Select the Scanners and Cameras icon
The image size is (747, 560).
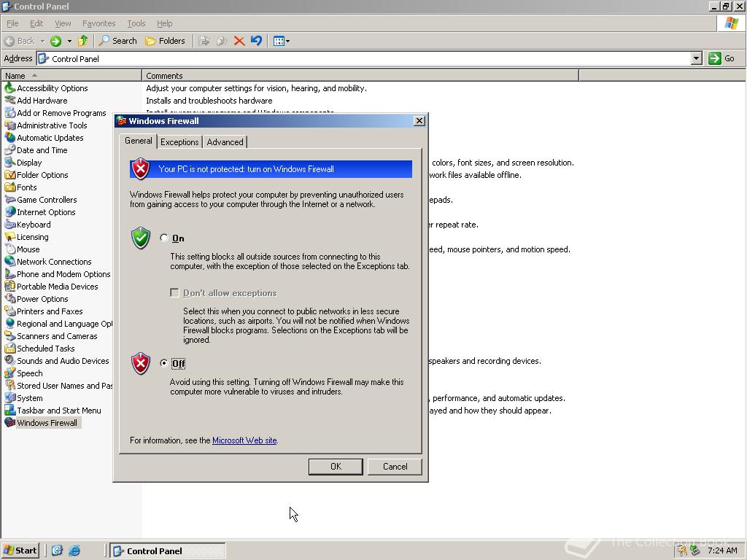[x=9, y=335]
